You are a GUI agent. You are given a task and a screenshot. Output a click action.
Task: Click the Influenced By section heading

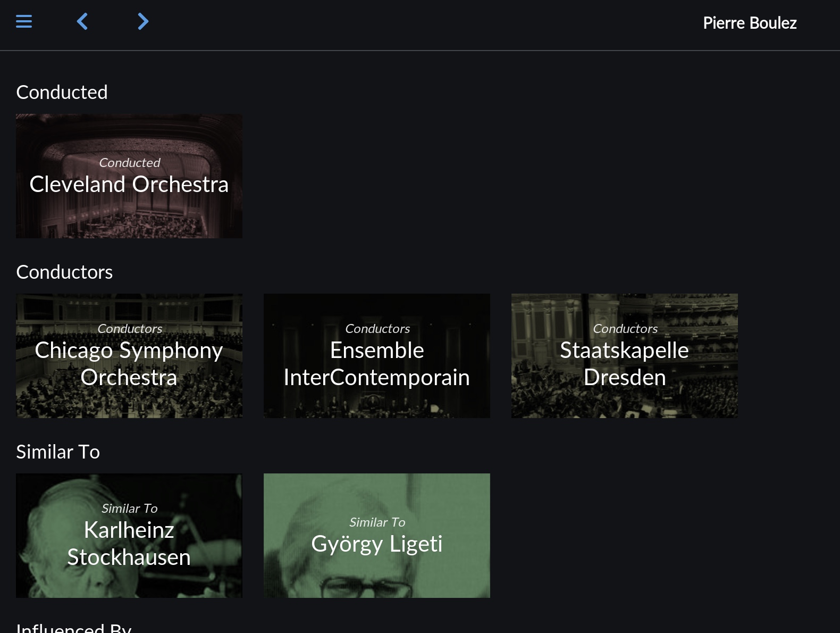pos(74,628)
